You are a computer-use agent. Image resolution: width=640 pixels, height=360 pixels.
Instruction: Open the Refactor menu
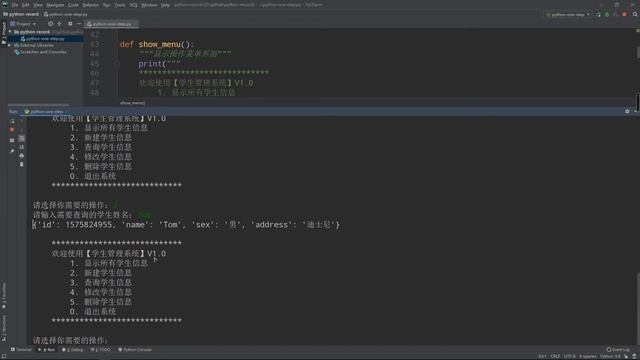tap(91, 5)
